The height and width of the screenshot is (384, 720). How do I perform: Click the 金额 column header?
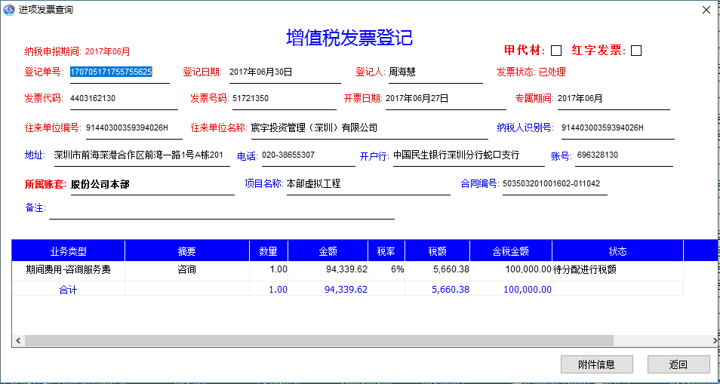[328, 251]
